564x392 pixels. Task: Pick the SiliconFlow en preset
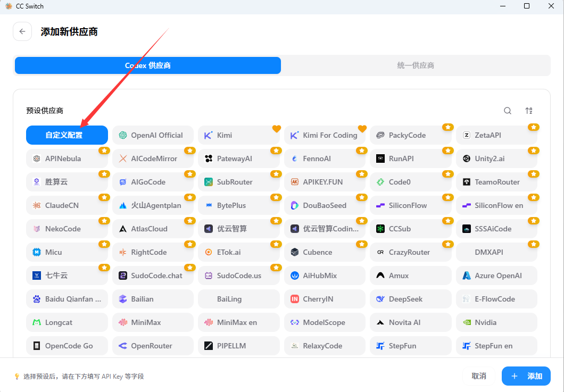(497, 205)
